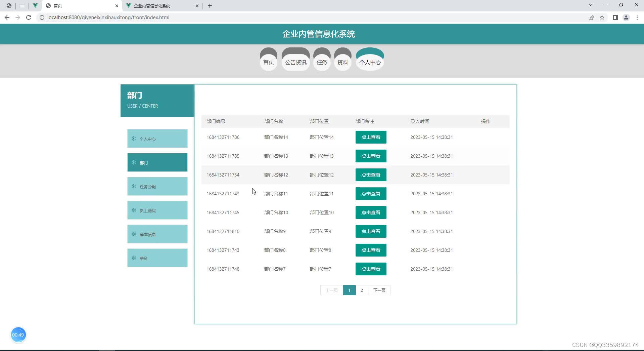The width and height of the screenshot is (644, 351).
Task: Click the 企业内管信息化系统 header title
Action: (x=319, y=34)
